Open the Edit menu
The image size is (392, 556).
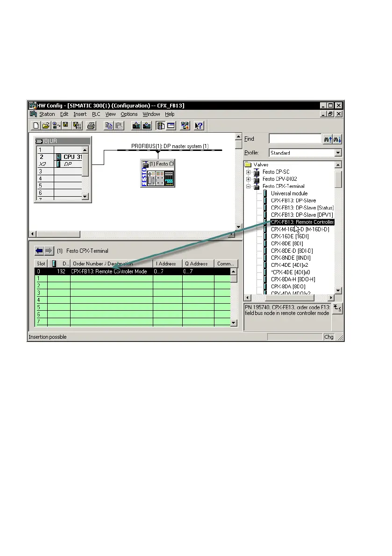[x=64, y=114]
